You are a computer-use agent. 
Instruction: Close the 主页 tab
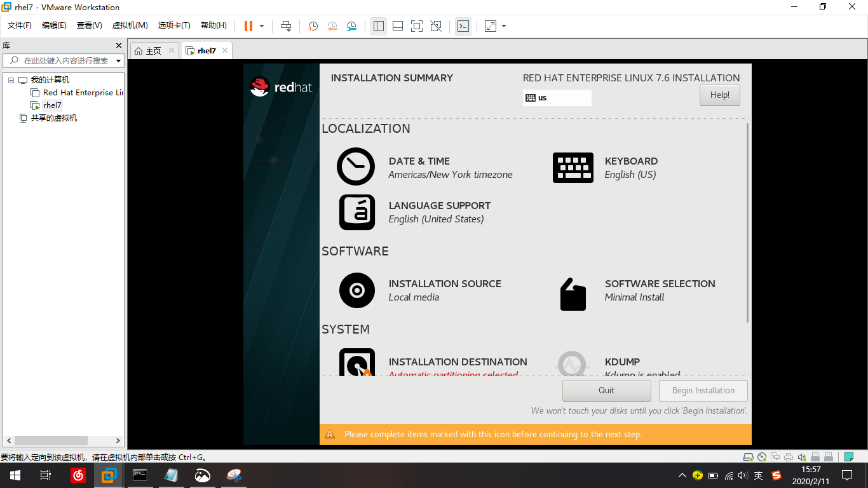[x=172, y=50]
